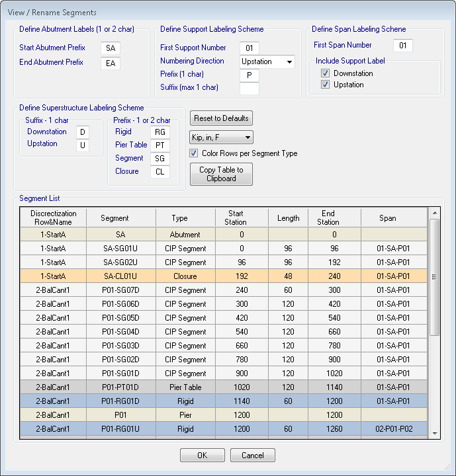
Task: Cancel the rename segments dialog
Action: click(252, 456)
